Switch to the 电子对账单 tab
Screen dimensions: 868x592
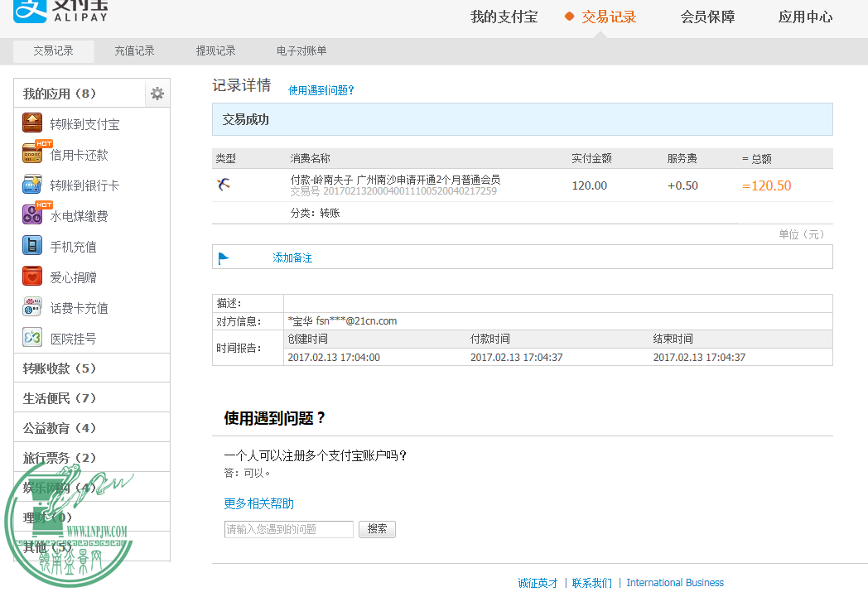click(301, 51)
